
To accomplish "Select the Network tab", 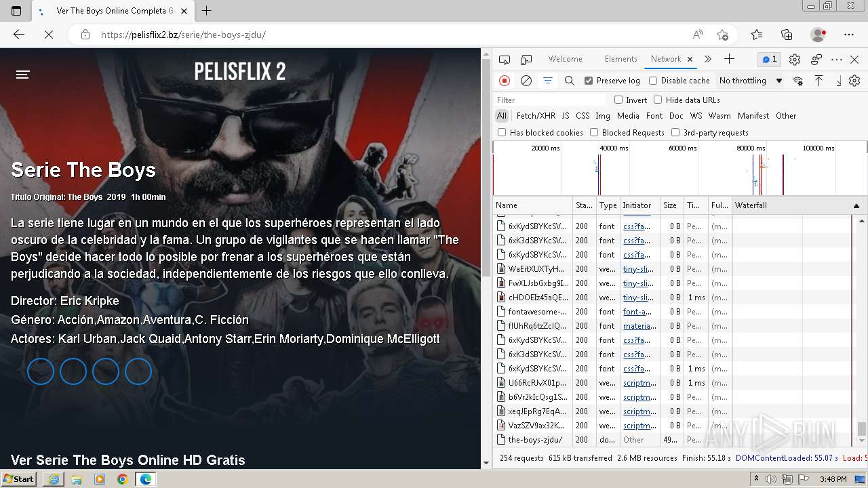I will pos(666,60).
